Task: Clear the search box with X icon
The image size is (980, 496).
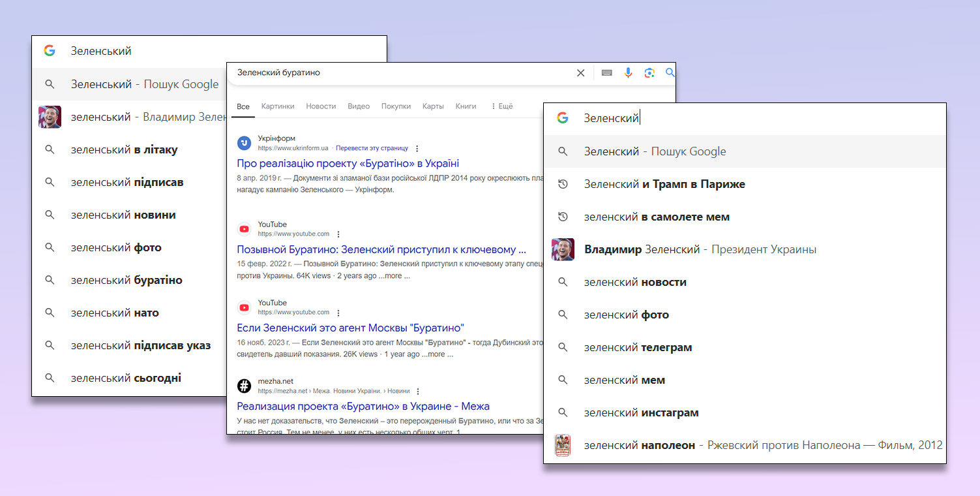Action: [x=580, y=73]
